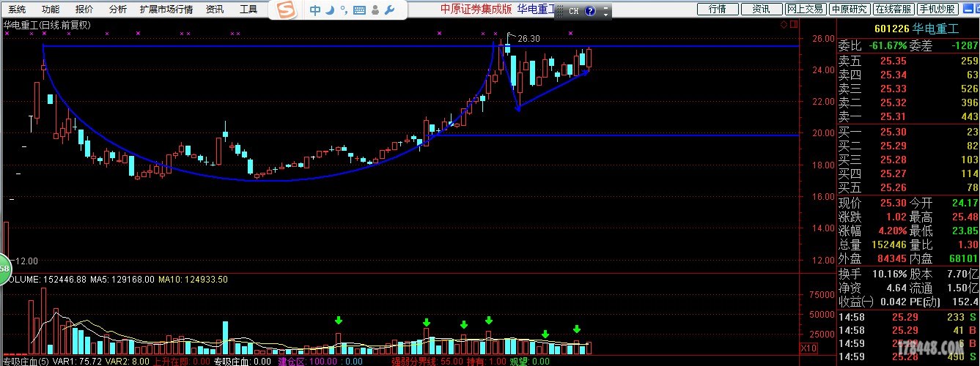Image resolution: width=980 pixels, height=366 pixels.
Task: Click the 委比 value -61.67%
Action: point(888,45)
